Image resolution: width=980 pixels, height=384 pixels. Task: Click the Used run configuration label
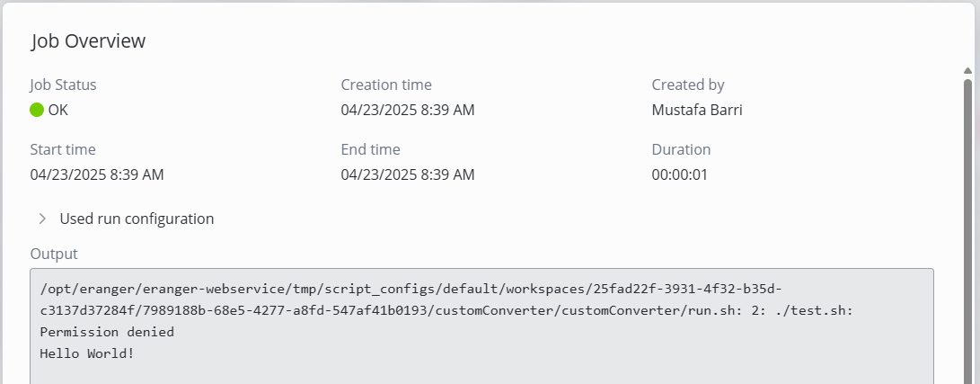coord(137,219)
